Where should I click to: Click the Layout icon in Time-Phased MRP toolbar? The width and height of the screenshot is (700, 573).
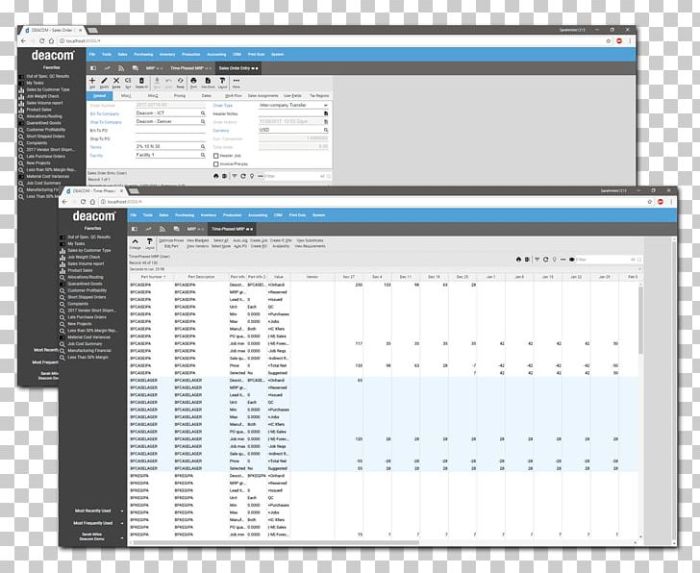click(150, 241)
